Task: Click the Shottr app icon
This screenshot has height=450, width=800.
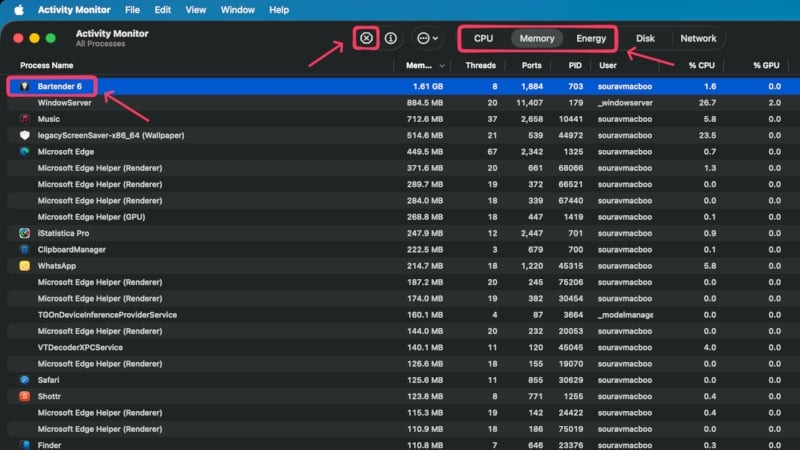Action: point(24,396)
